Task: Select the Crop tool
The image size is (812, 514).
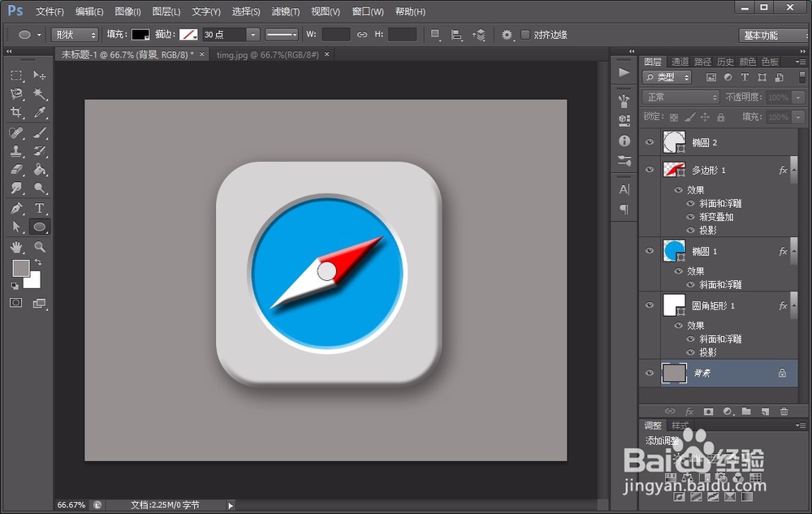Action: coord(16,112)
